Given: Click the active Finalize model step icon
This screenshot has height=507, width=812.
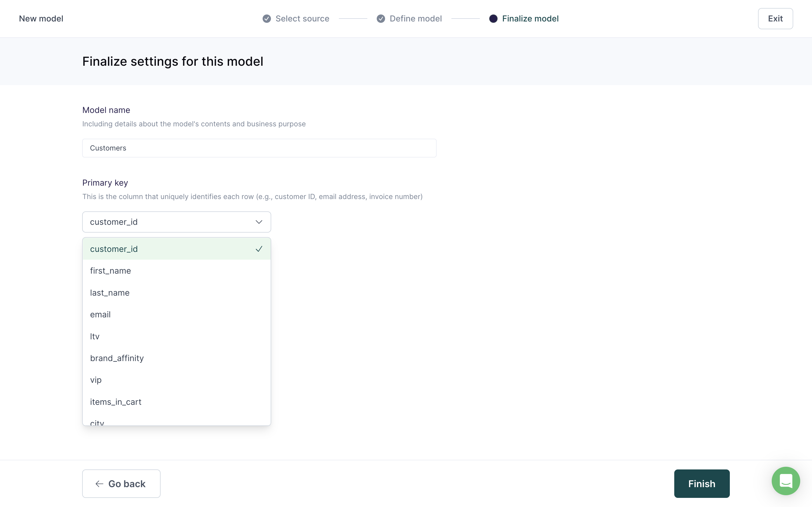Looking at the screenshot, I should coord(493,18).
